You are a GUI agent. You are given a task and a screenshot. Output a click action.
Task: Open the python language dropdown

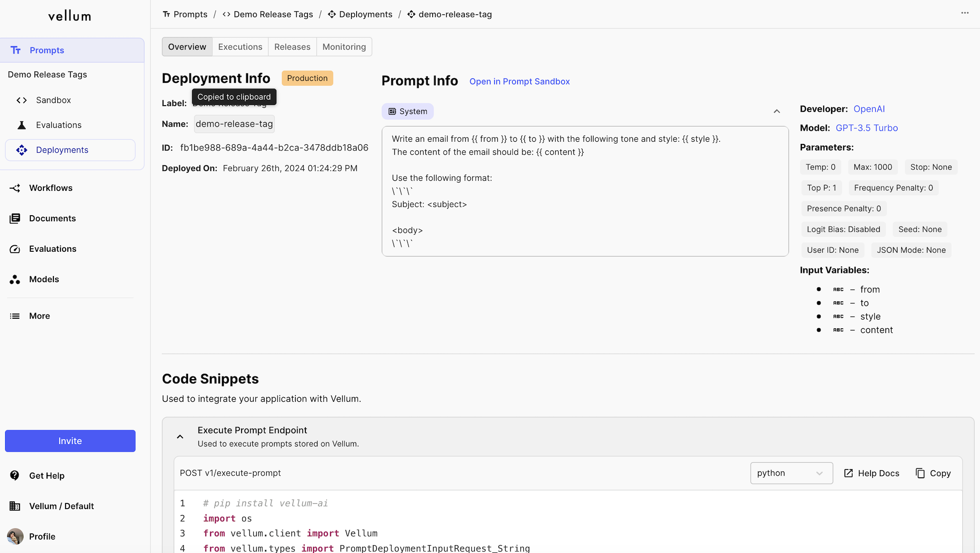pyautogui.click(x=791, y=473)
